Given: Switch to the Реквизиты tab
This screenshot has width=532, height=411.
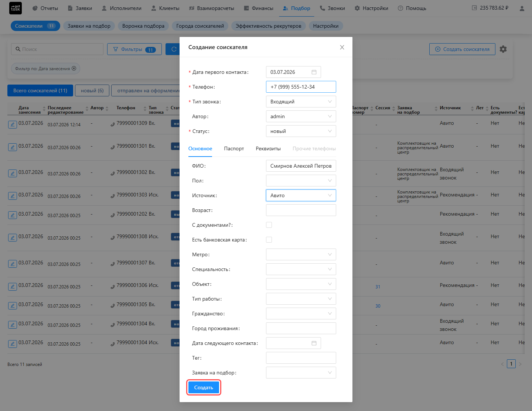Looking at the screenshot, I should click(x=268, y=148).
